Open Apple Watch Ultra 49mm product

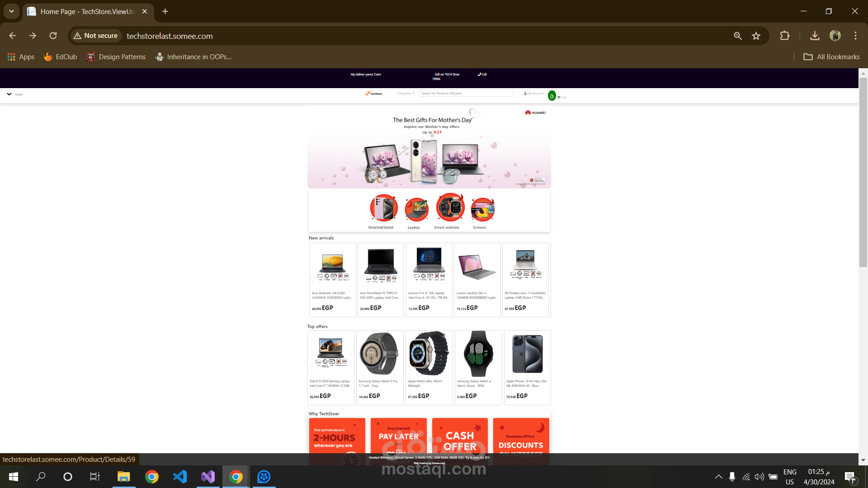pos(429,367)
